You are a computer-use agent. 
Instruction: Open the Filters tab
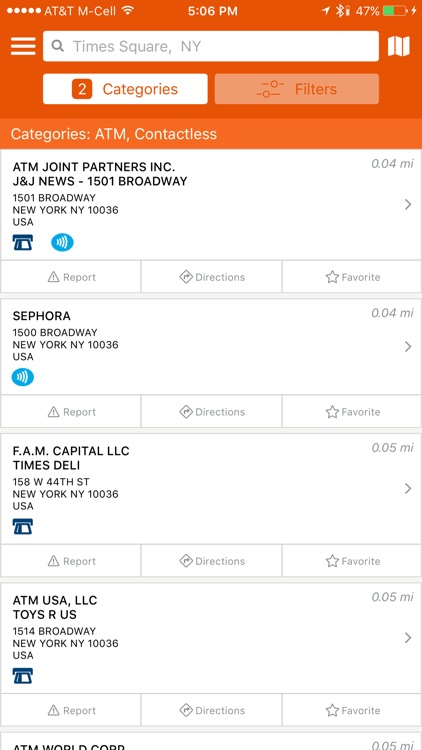[297, 89]
